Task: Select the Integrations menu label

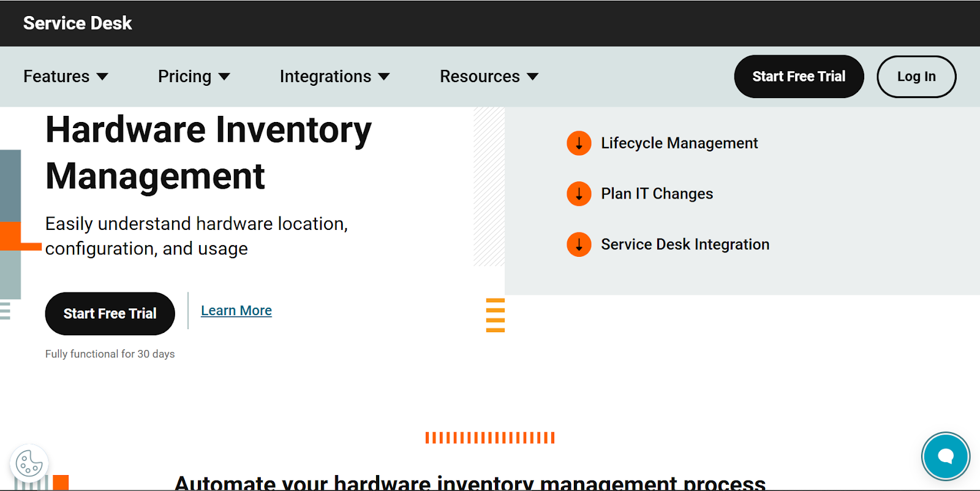Action: pyautogui.click(x=325, y=77)
